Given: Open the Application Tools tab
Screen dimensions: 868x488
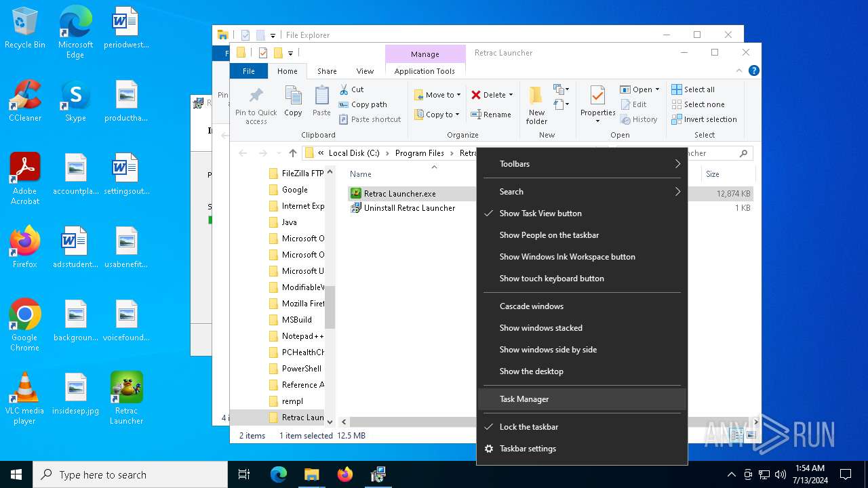Looking at the screenshot, I should (425, 71).
